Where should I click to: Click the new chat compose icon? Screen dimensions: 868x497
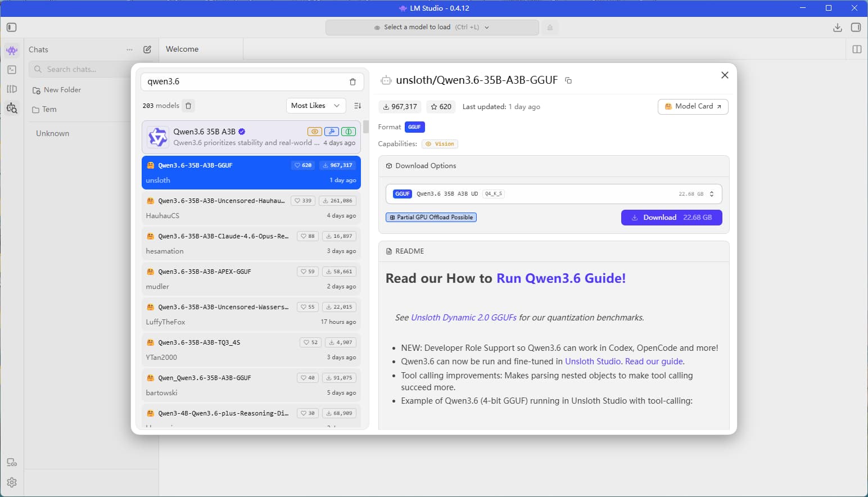(147, 49)
